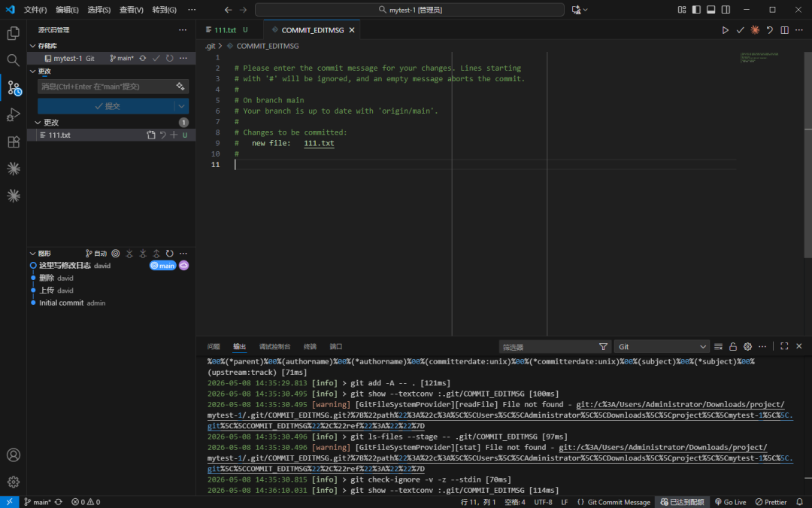812x508 pixels.
Task: Toggle the primary sidebar layout button
Action: (x=696, y=9)
